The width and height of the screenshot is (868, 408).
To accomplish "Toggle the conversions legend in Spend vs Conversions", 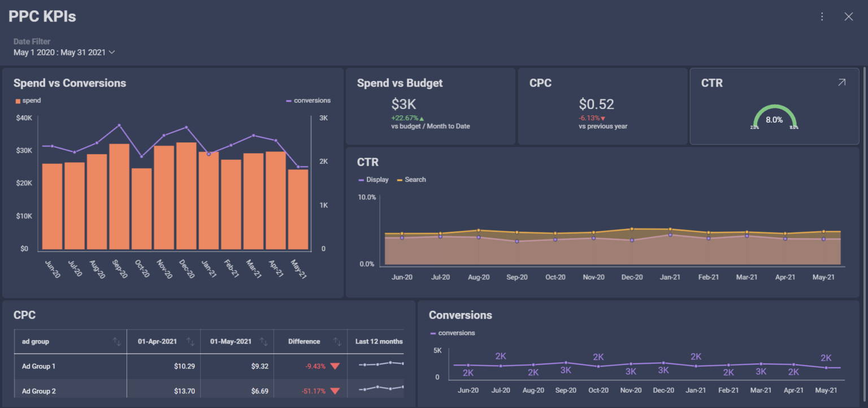I will (307, 100).
